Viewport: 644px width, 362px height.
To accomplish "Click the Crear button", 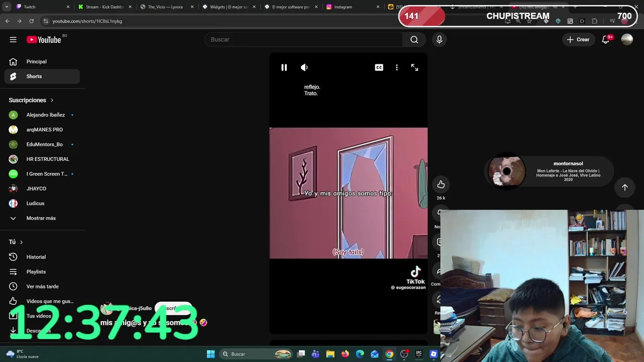I will point(578,40).
